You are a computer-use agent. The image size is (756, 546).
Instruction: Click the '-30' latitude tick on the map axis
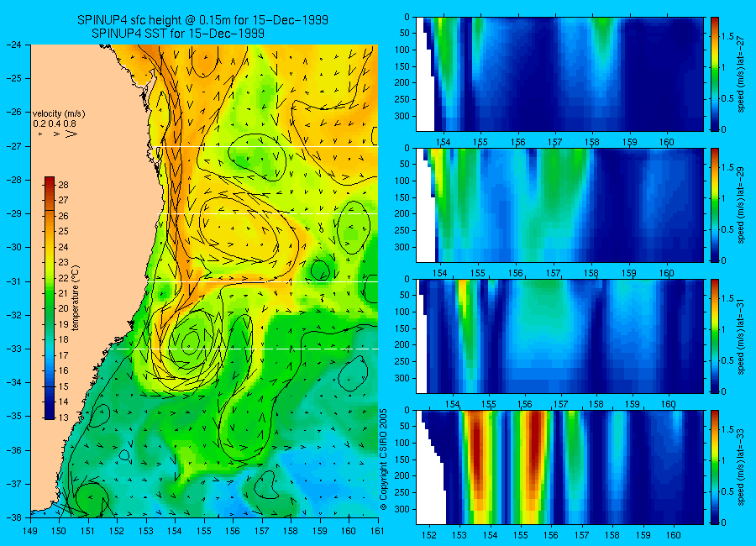click(14, 247)
